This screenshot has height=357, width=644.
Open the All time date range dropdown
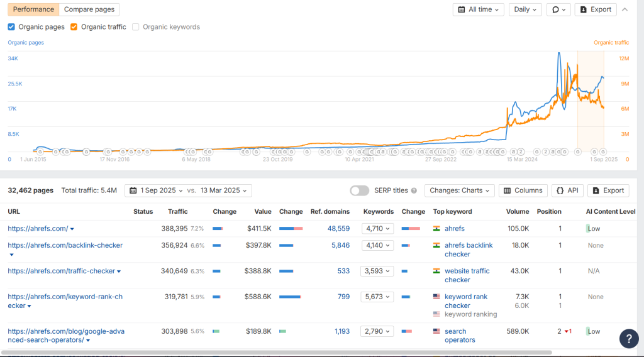coord(478,9)
